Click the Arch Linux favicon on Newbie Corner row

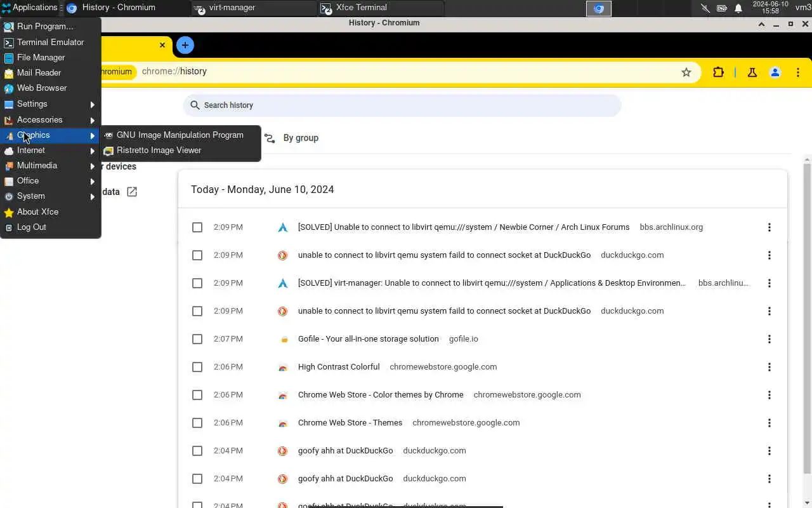click(x=283, y=227)
